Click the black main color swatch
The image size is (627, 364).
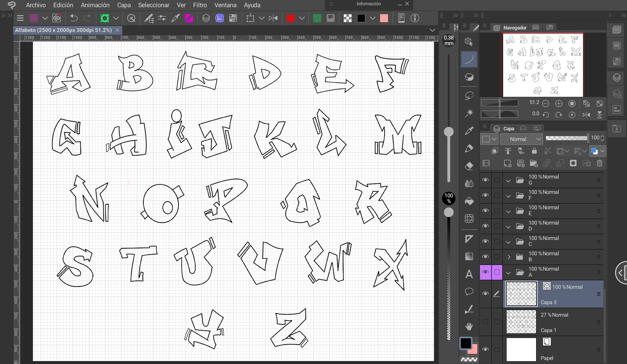(x=466, y=343)
